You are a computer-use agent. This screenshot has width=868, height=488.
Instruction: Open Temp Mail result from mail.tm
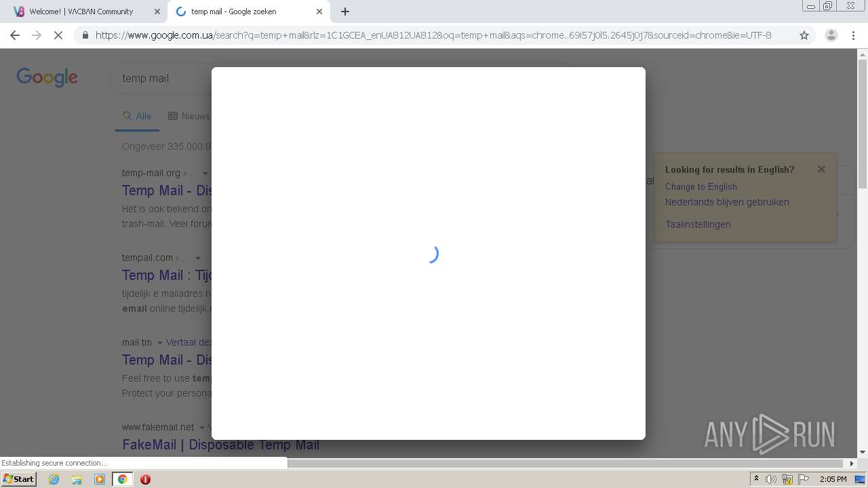(167, 360)
